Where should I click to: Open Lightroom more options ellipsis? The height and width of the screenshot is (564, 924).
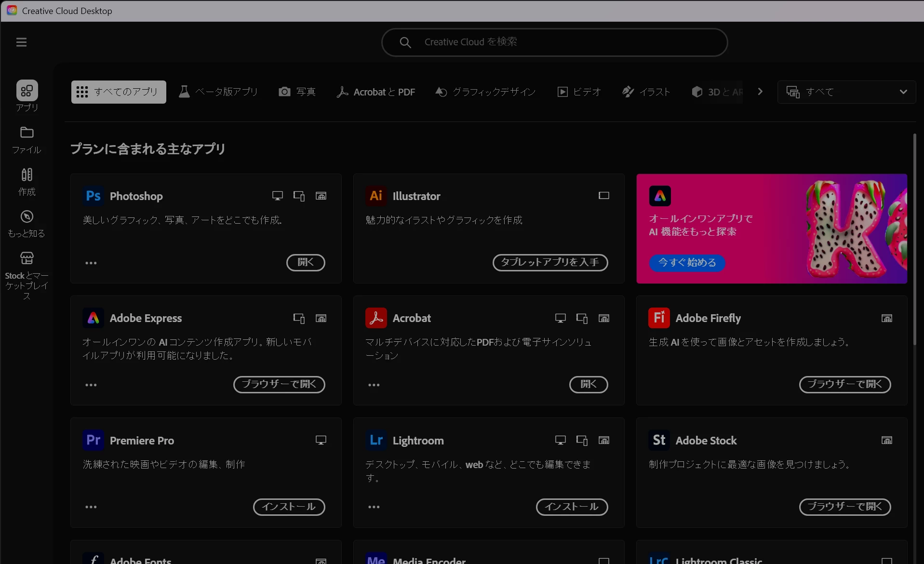374,507
